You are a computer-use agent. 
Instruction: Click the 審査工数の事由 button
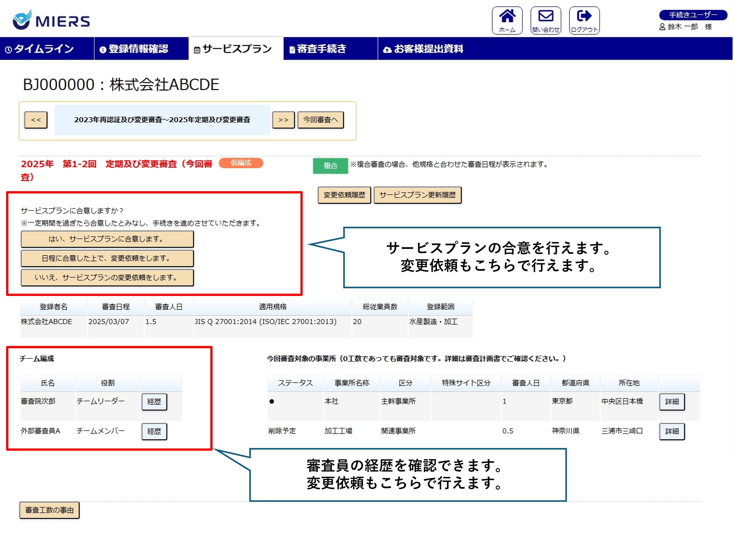click(x=49, y=510)
